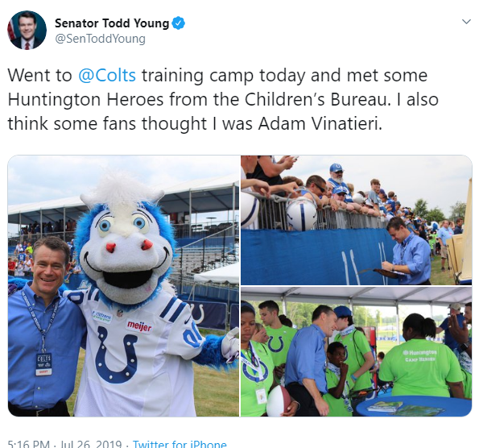Click the meijer logo on mascot jersey
This screenshot has height=448, width=479.
pos(139,326)
